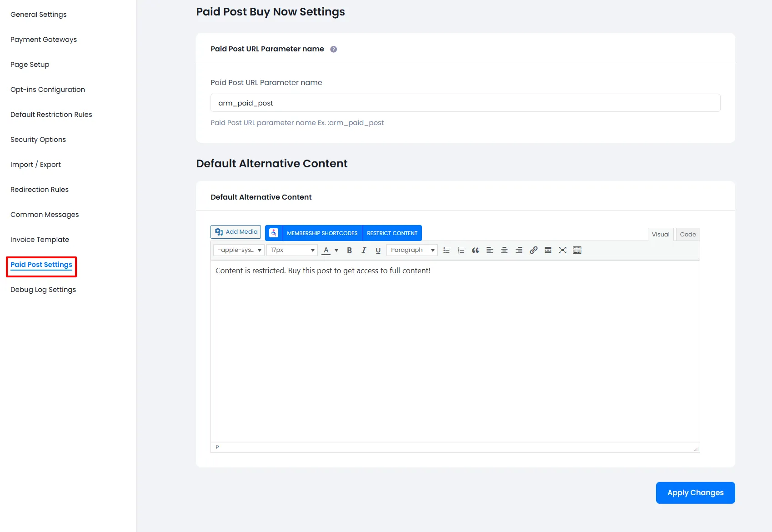Open the text color picker dropdown

336,250
